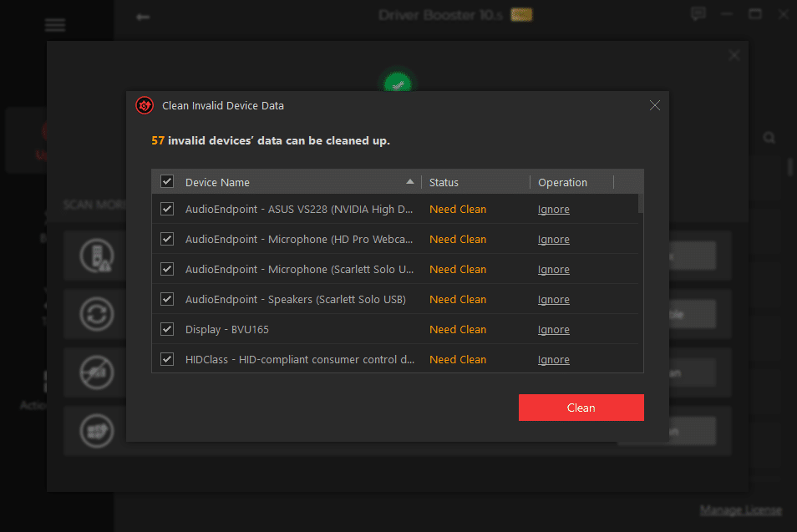Screen dimensions: 797x532
Task: Click bottom round tool icon in background
Action: tap(97, 431)
